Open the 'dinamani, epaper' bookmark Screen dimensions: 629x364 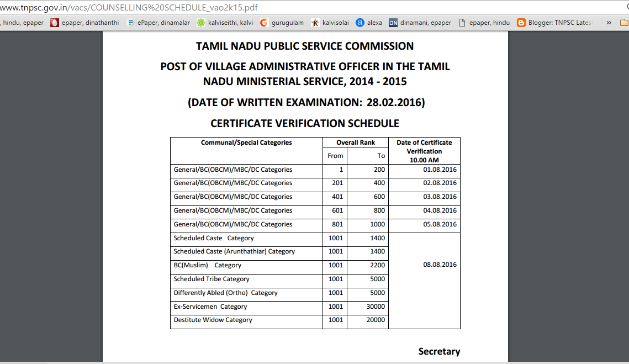pyautogui.click(x=420, y=23)
